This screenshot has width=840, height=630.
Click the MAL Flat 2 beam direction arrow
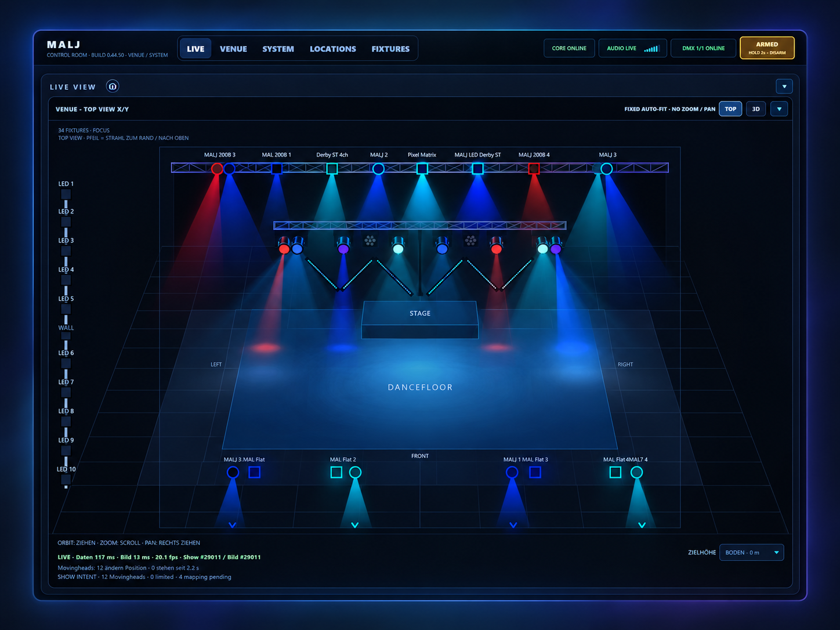[355, 525]
